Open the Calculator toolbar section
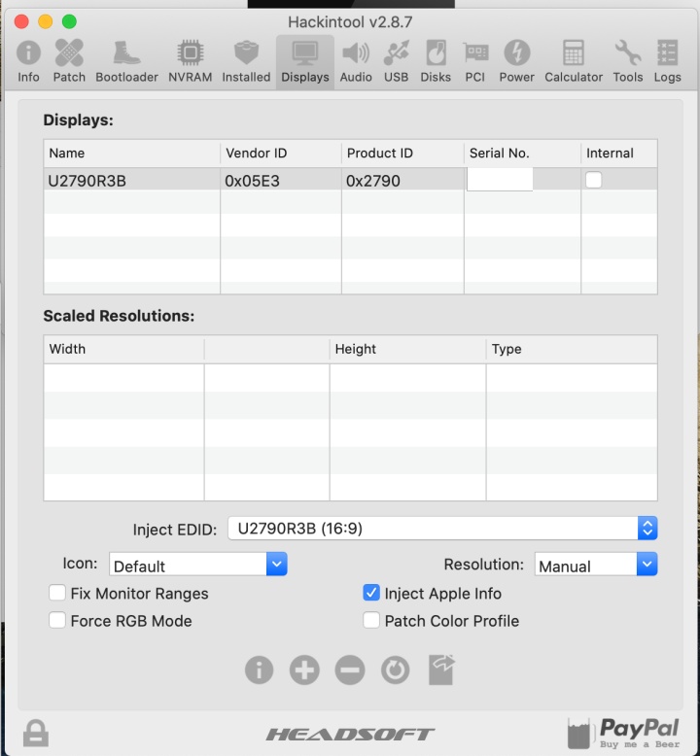Screen dimensions: 700x756 pos(574,61)
